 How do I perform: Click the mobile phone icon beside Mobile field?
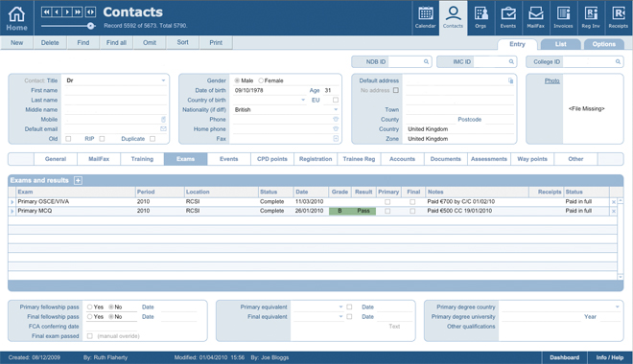163,120
